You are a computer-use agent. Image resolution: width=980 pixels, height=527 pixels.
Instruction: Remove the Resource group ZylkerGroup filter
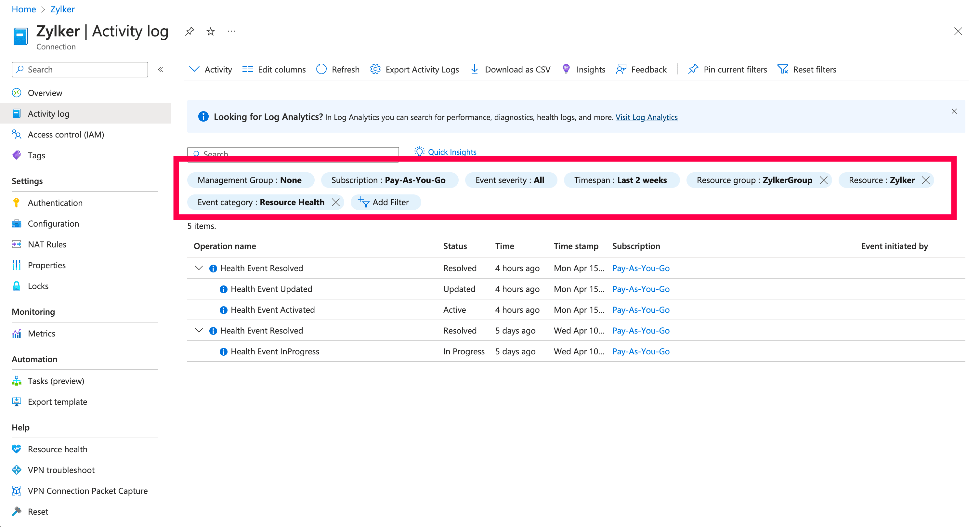coord(824,180)
